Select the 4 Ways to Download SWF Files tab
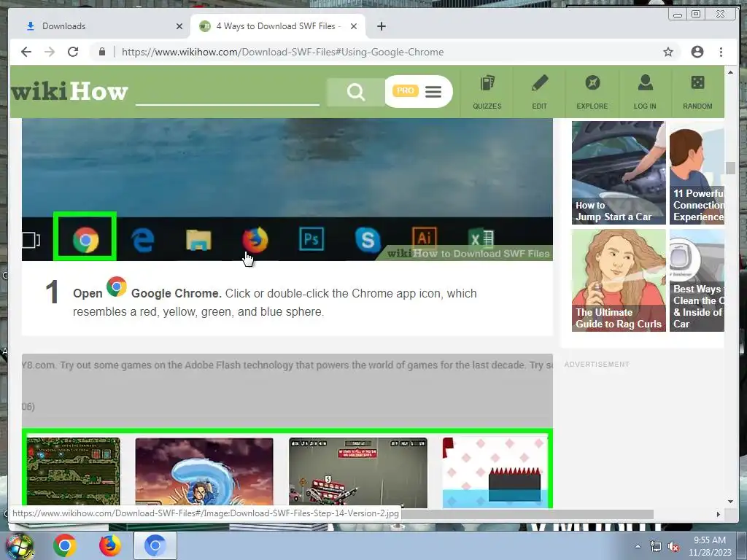747x560 pixels. (x=278, y=26)
